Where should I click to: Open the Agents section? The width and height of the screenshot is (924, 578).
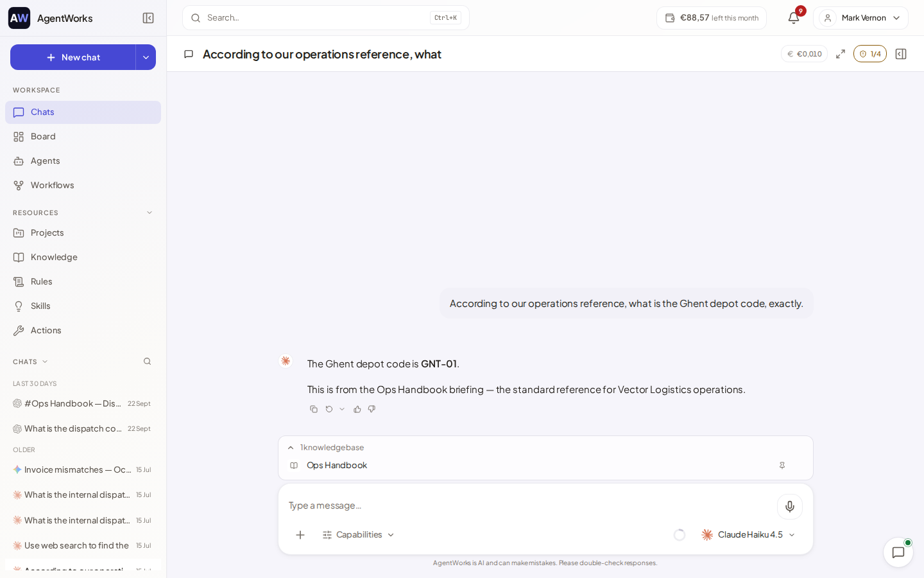point(83,161)
